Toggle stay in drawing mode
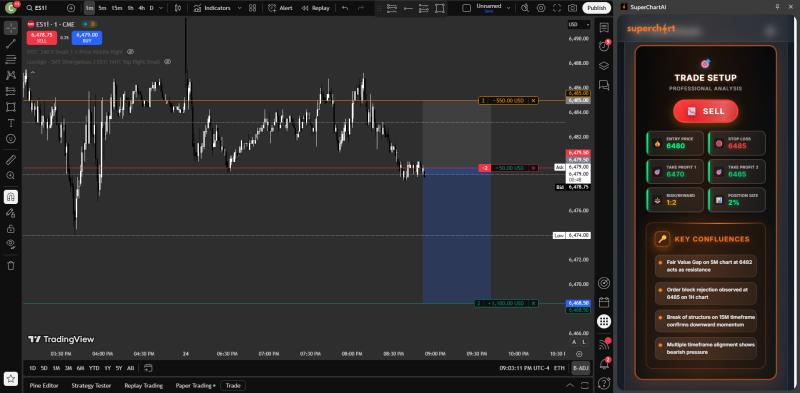This screenshot has width=800, height=393. point(11,213)
